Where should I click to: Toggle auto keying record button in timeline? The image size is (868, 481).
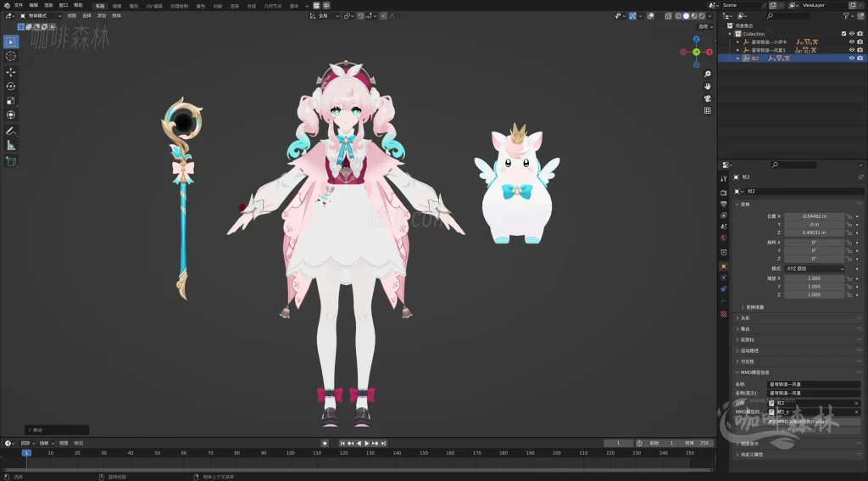(325, 444)
